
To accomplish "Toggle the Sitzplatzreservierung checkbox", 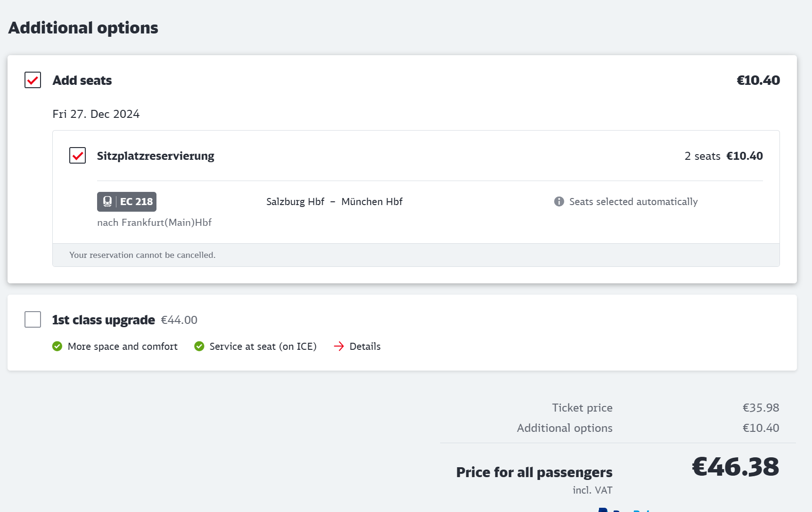I will [x=77, y=156].
